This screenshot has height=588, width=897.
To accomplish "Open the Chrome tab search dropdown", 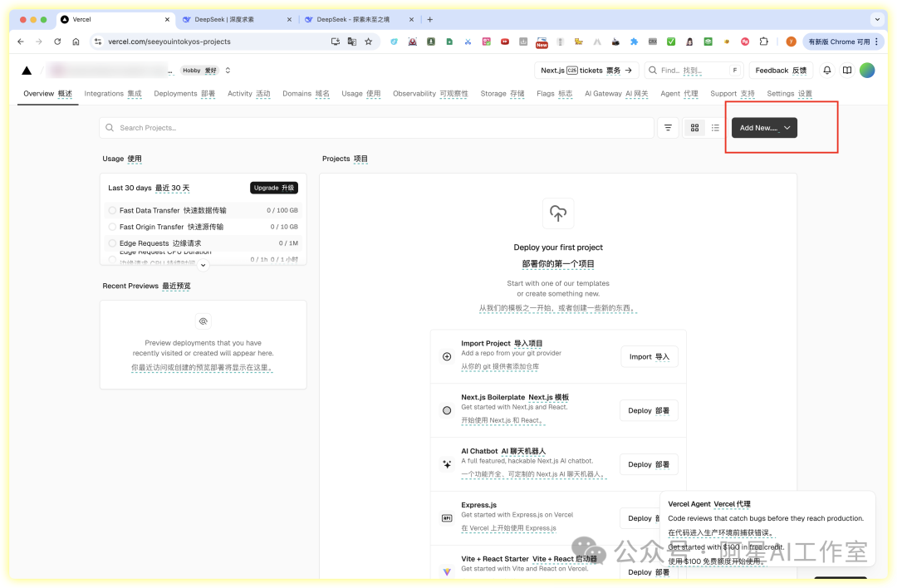I will (x=877, y=19).
